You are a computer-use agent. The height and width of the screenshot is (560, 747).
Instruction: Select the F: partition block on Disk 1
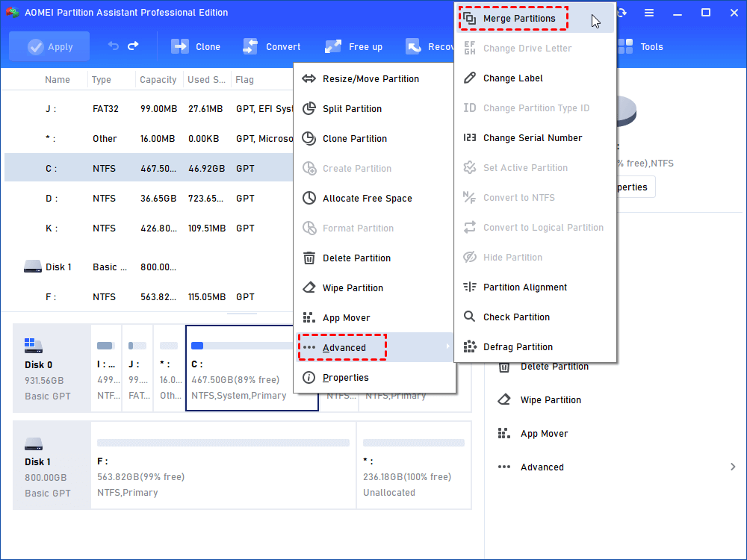coord(223,465)
